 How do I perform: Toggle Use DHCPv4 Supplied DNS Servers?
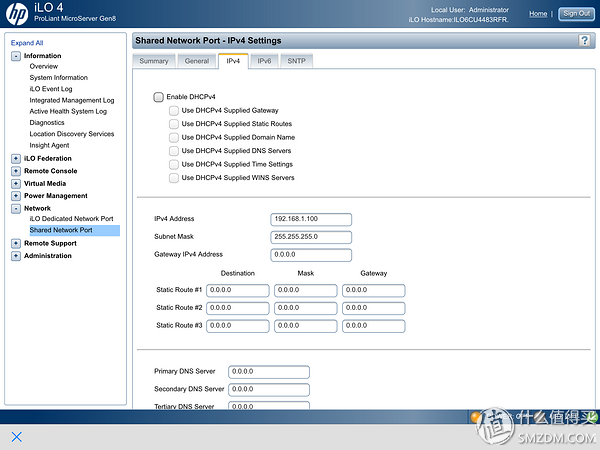click(x=174, y=150)
